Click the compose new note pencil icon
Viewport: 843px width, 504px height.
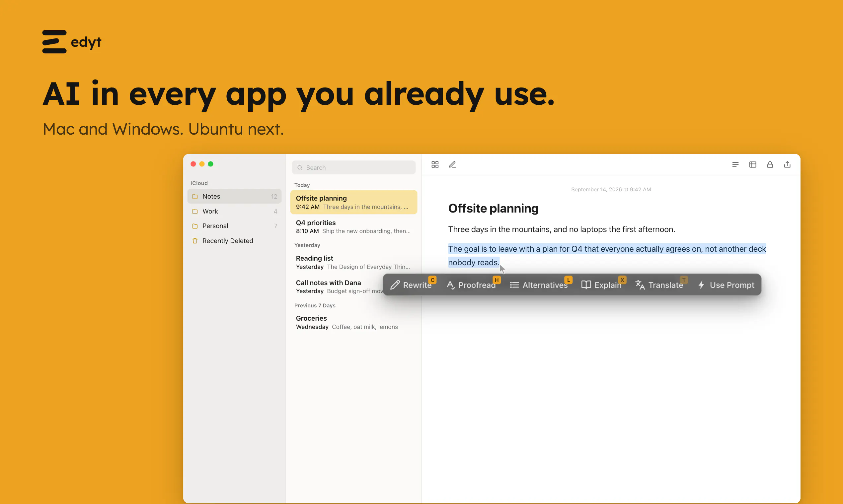click(x=452, y=165)
